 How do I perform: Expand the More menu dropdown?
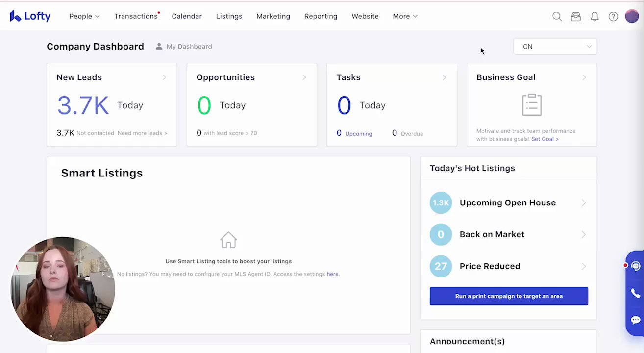click(x=405, y=16)
